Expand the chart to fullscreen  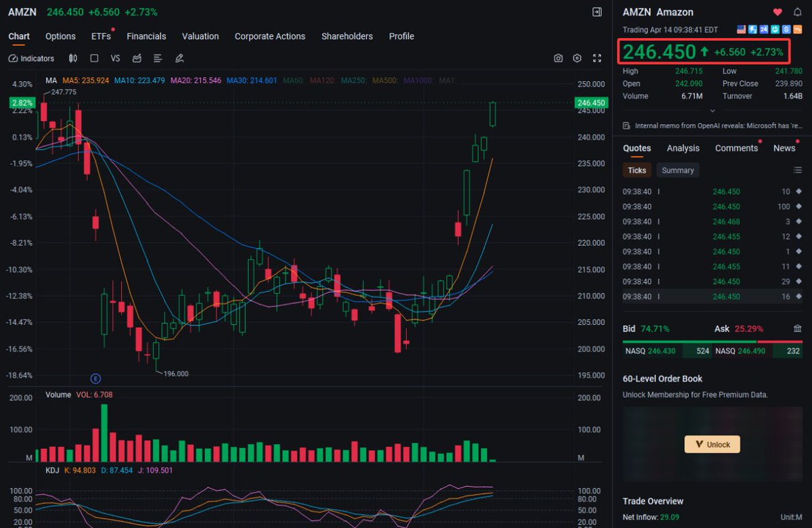click(x=597, y=59)
